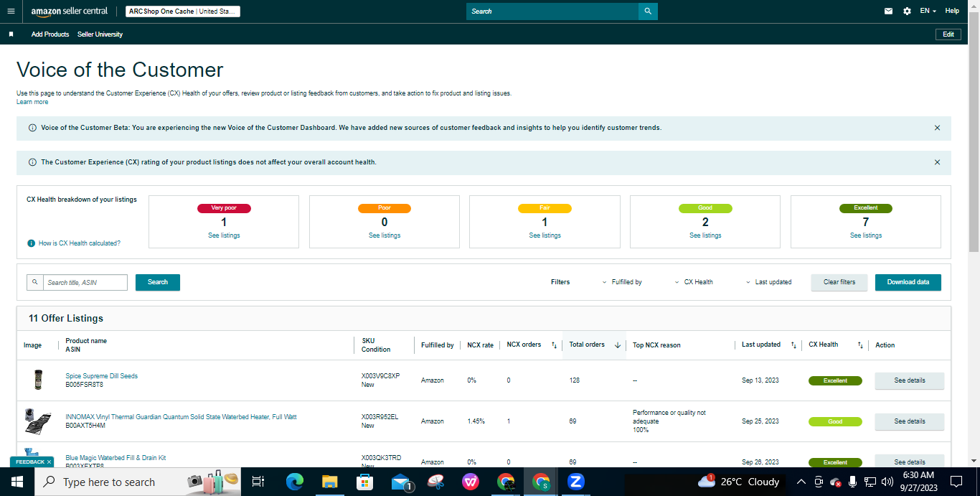See listings under Poor

[x=385, y=235]
